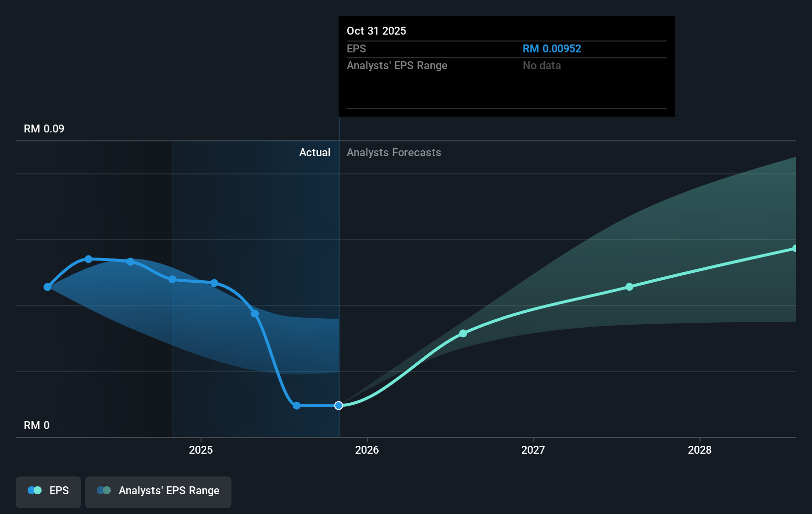
Task: Click the RM 0.09 axis label
Action: (x=43, y=128)
